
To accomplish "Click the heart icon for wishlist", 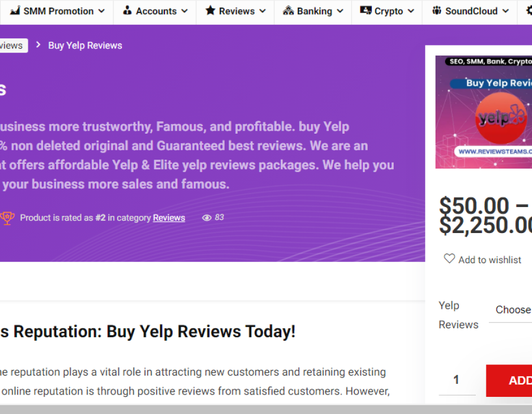I will (x=449, y=258).
